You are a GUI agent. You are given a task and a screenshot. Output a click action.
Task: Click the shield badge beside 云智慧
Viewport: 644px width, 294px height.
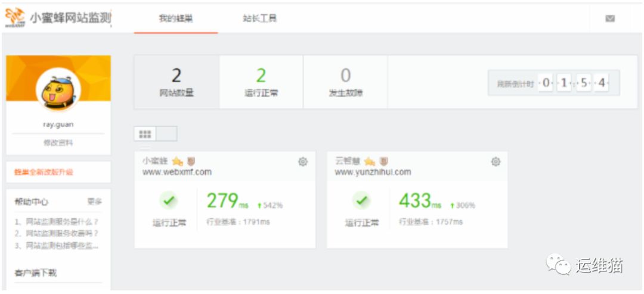[x=384, y=162]
